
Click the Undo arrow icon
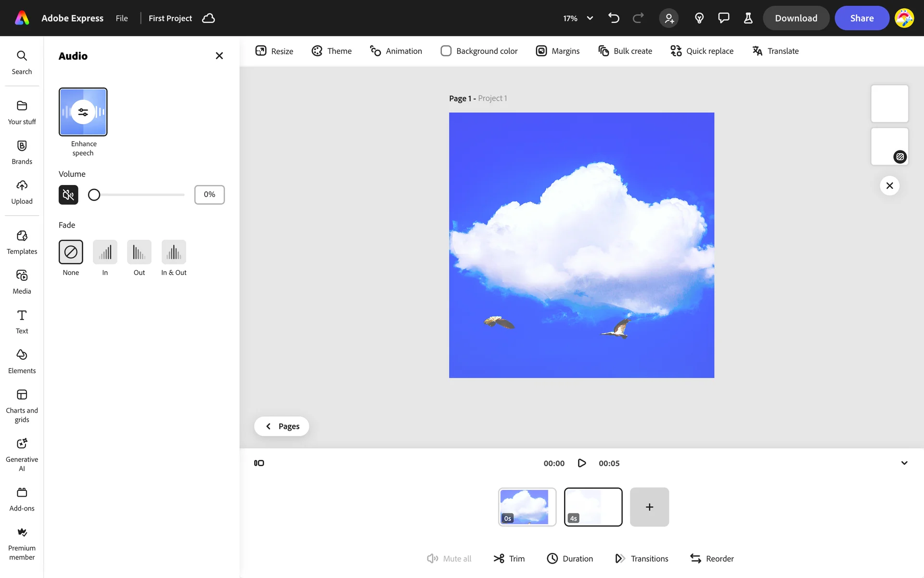(x=614, y=18)
